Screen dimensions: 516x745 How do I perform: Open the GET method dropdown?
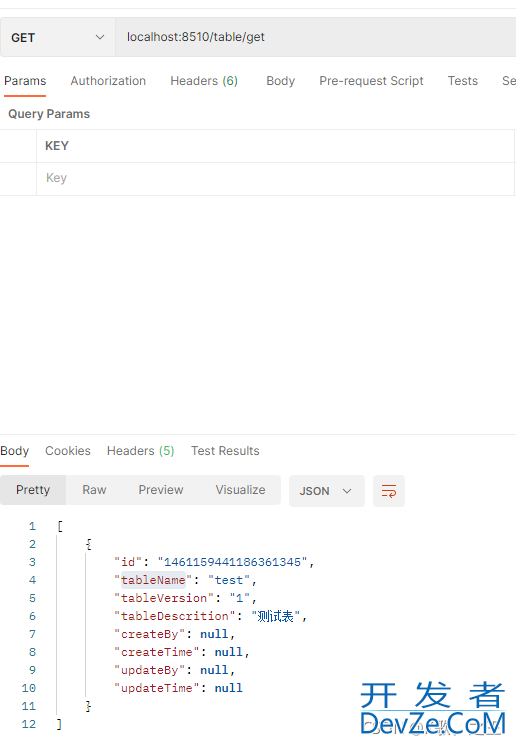point(57,38)
